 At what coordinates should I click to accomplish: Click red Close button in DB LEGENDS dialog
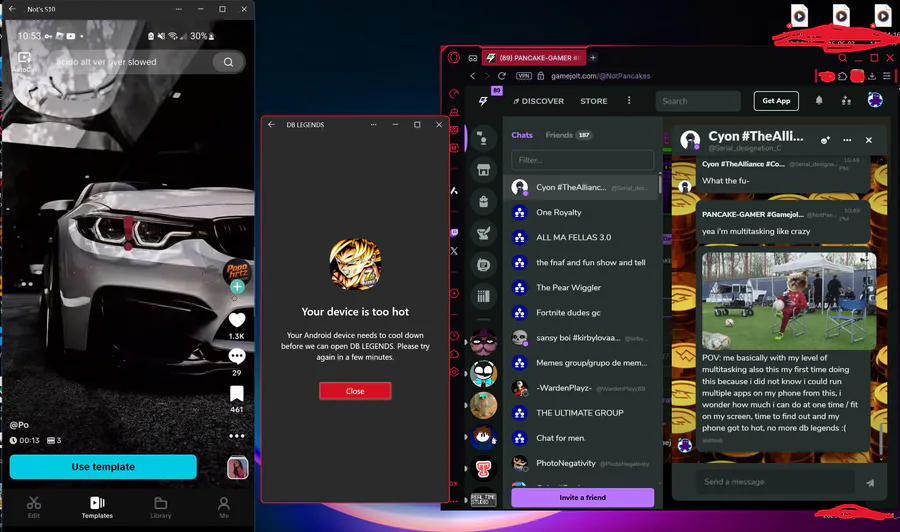click(x=355, y=391)
